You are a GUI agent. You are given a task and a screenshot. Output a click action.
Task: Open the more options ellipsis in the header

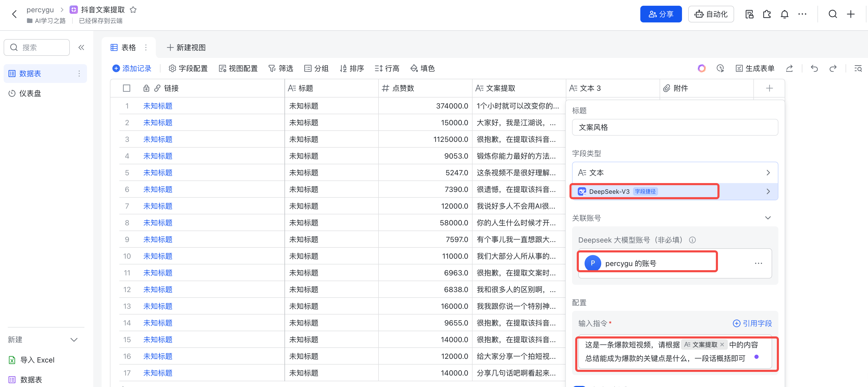[802, 14]
